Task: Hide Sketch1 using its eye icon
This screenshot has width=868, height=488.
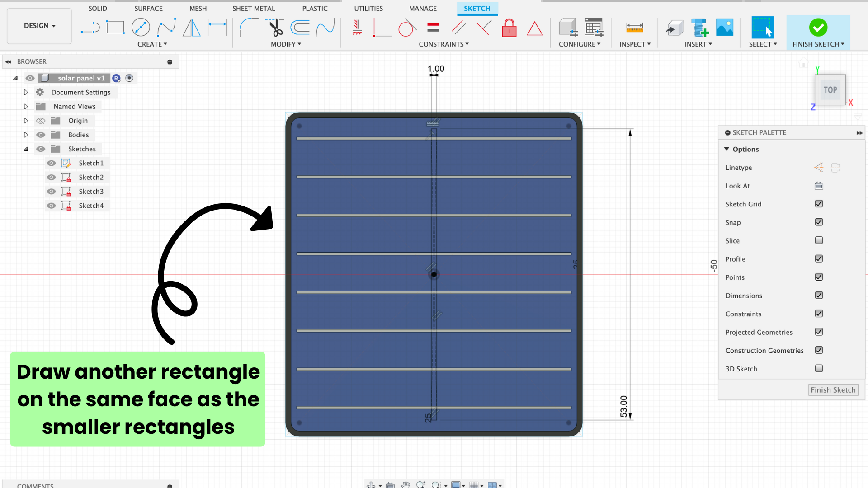Action: tap(52, 163)
